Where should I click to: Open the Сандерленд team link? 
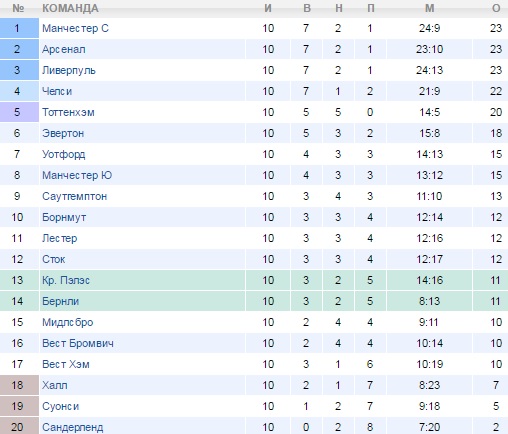click(72, 427)
